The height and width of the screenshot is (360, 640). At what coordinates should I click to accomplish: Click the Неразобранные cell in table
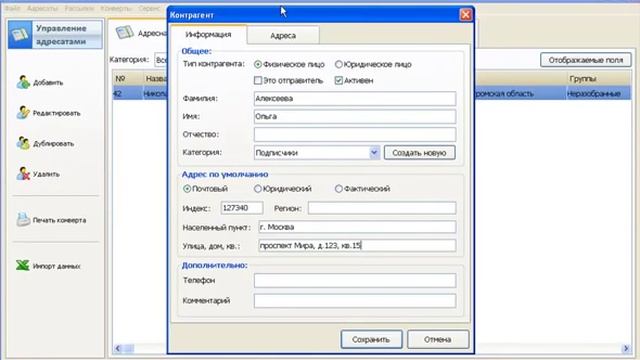point(599,93)
